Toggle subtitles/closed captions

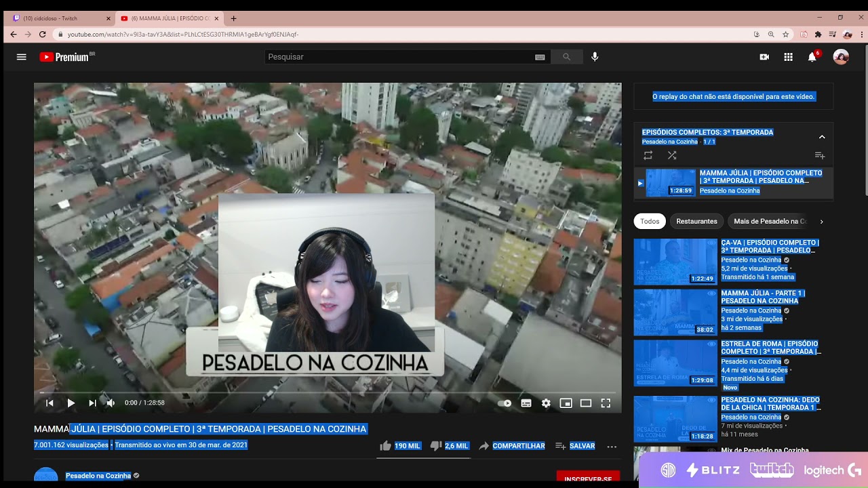click(x=526, y=403)
